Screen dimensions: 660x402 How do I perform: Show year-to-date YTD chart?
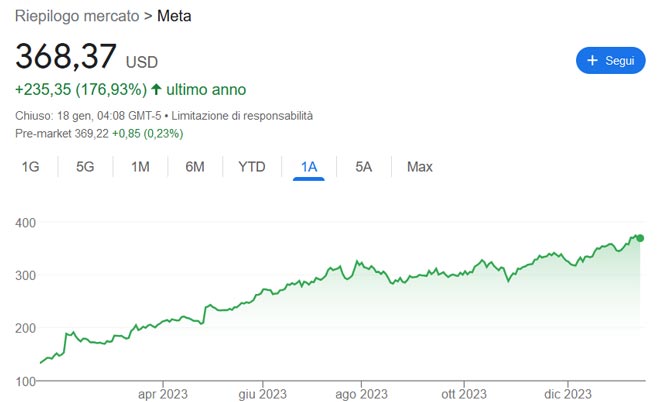click(251, 167)
